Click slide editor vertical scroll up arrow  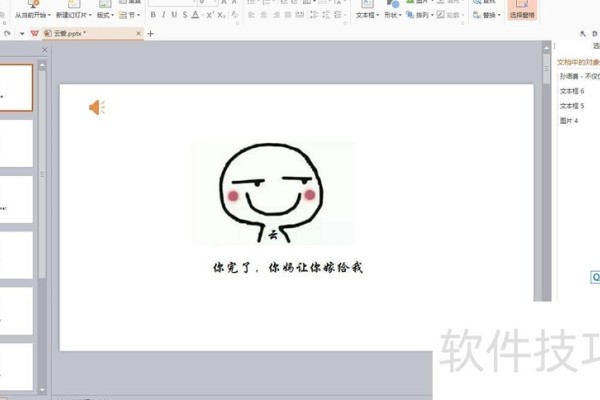(546, 48)
